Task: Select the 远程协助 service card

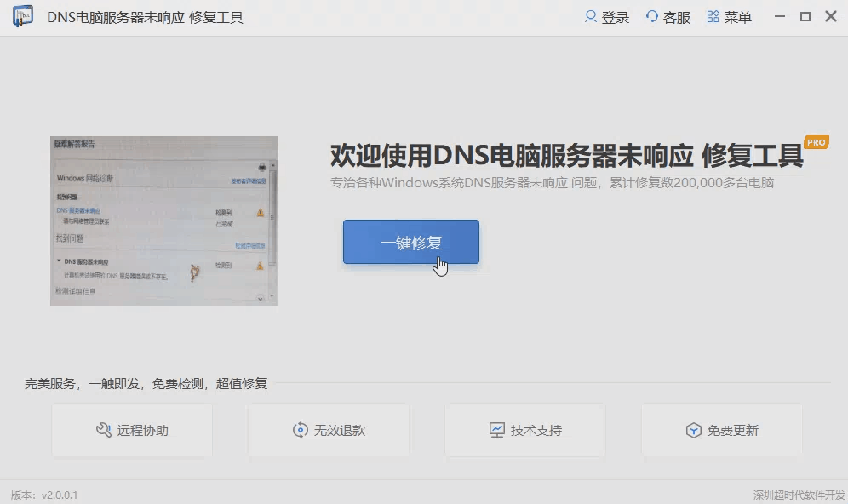Action: (x=132, y=431)
